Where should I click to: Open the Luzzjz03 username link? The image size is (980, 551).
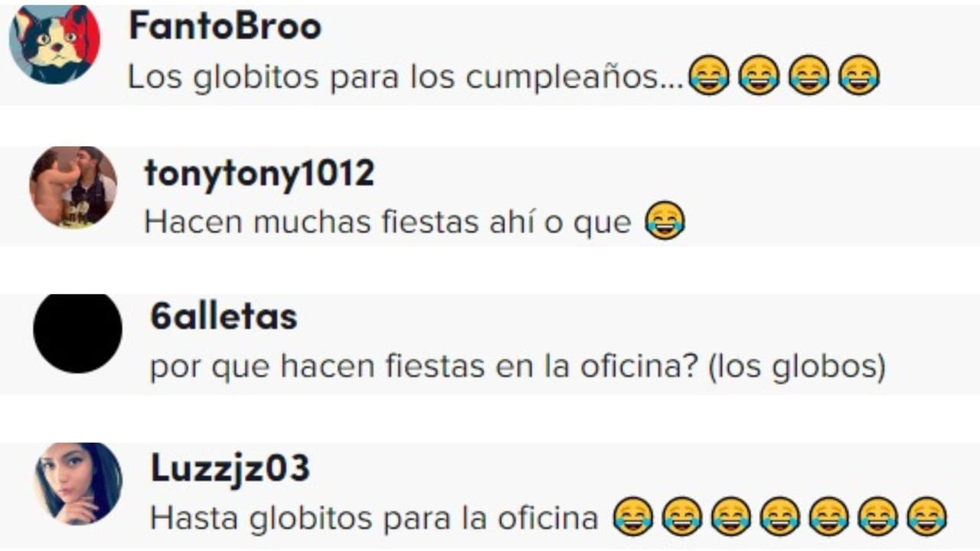click(230, 468)
